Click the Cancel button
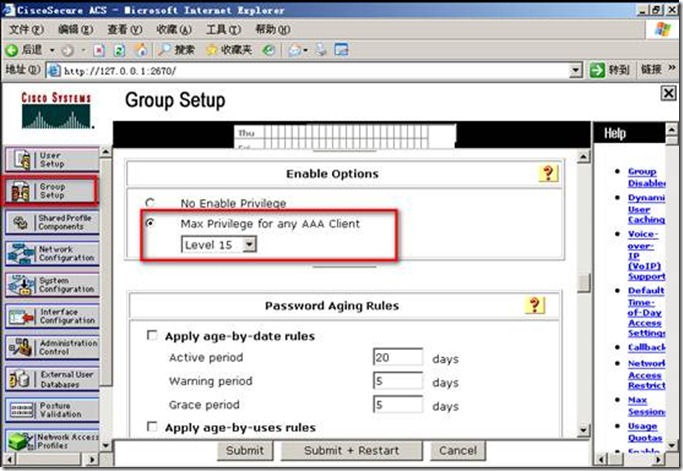The height and width of the screenshot is (471, 683). tap(458, 451)
